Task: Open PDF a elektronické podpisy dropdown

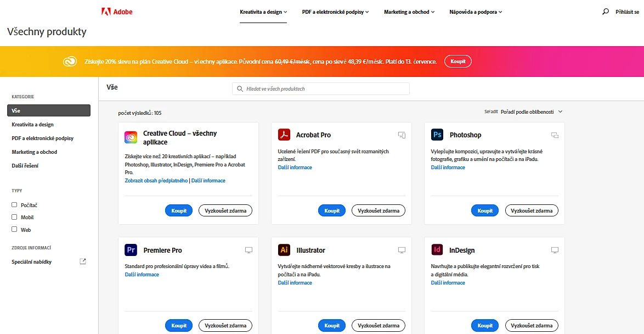Action: 335,12
